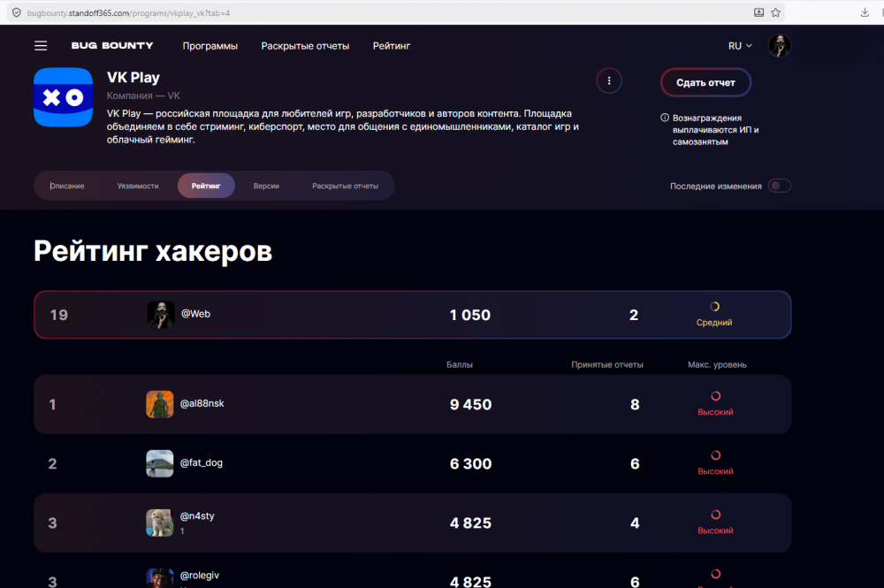Click the Высокий level icon for @al88nsk
The height and width of the screenshot is (588, 884).
coord(715,396)
